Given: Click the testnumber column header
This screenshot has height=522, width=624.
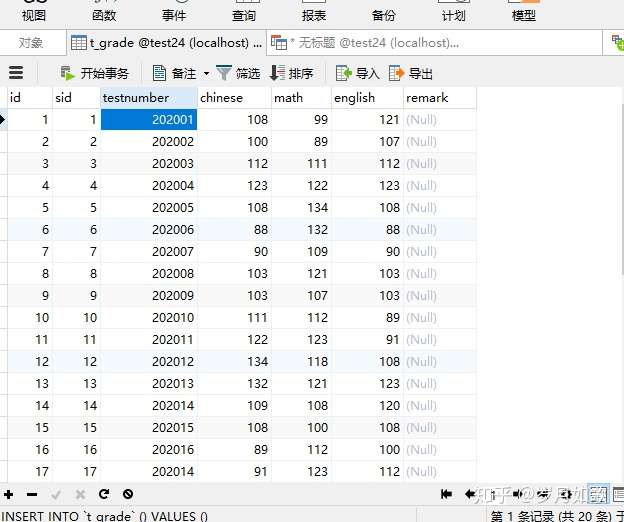Looking at the screenshot, I should click(149, 97).
